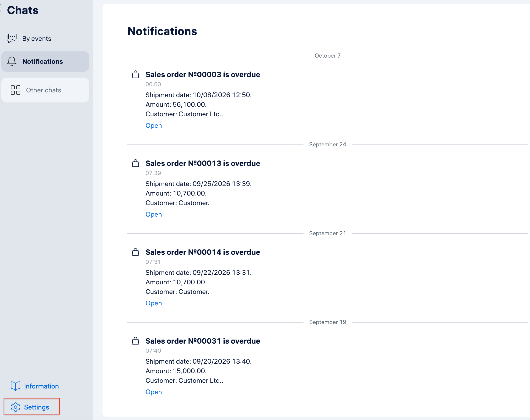The image size is (530, 420).
Task: Click the Other chats grid icon
Action: [16, 90]
